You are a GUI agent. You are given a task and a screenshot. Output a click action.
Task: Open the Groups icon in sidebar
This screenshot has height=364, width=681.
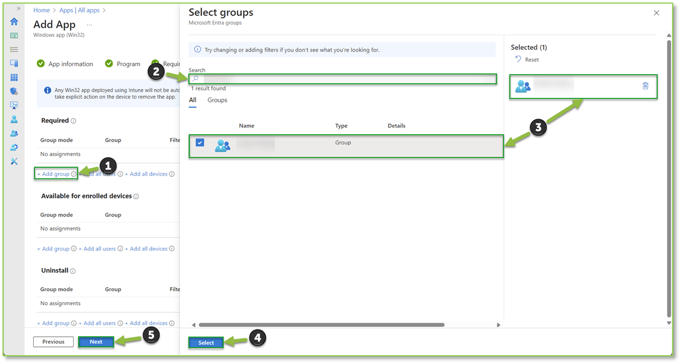14,133
